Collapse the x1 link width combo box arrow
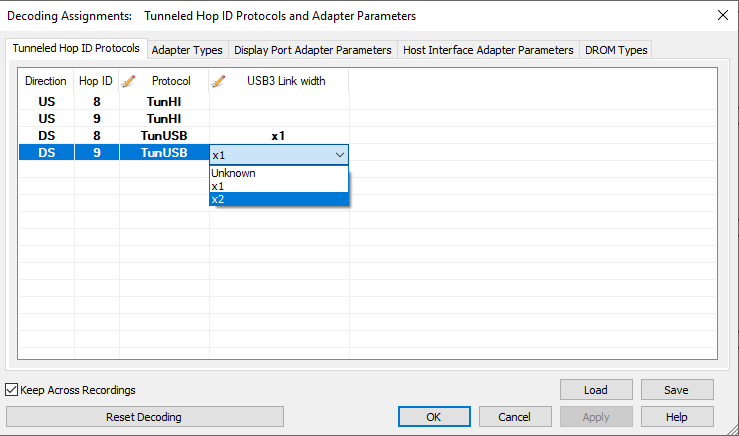Screen dimensions: 739x436 pyautogui.click(x=340, y=155)
